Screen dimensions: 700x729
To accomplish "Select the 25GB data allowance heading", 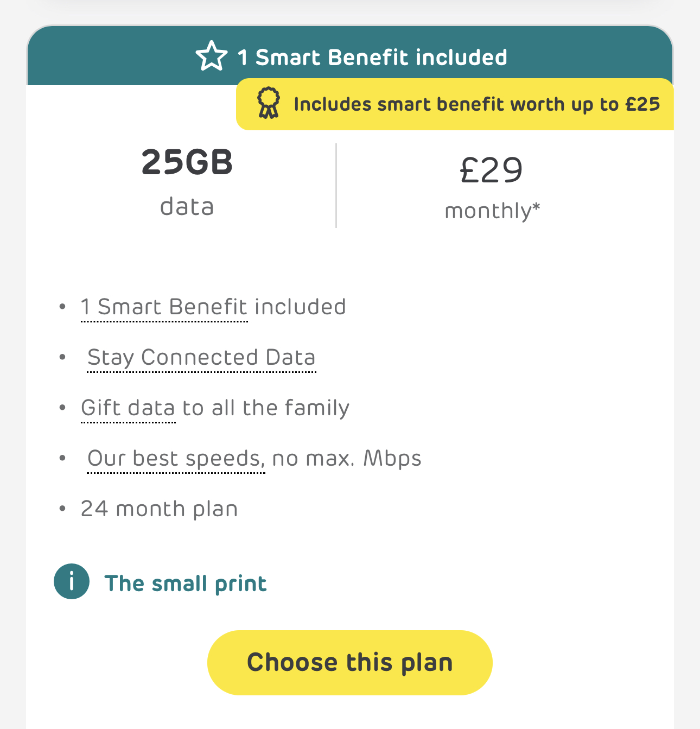I will 187,163.
